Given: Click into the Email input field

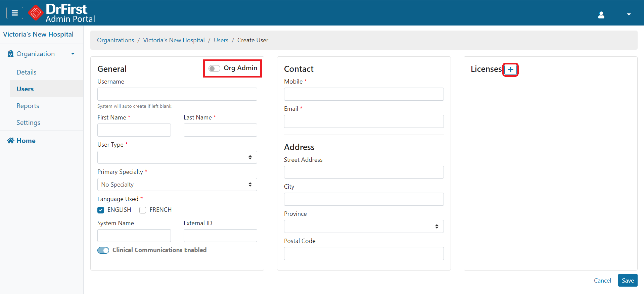Looking at the screenshot, I should [364, 121].
